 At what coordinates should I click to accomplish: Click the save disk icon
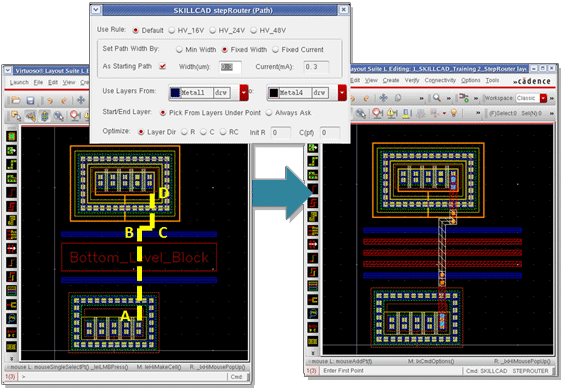tap(31, 101)
